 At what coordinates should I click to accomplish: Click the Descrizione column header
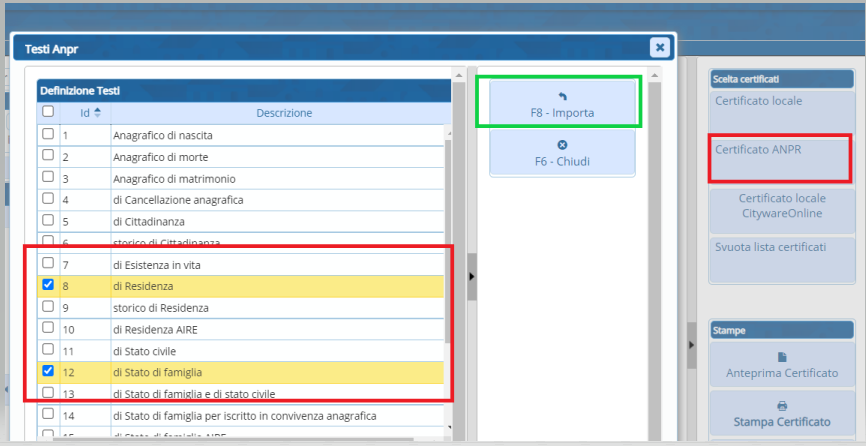tap(284, 113)
